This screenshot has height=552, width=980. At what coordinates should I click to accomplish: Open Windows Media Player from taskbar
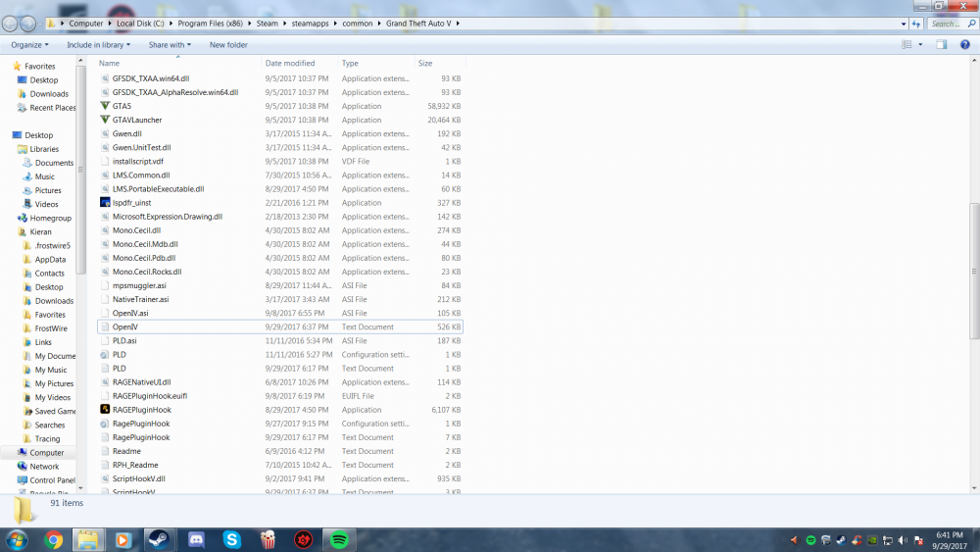click(x=123, y=539)
